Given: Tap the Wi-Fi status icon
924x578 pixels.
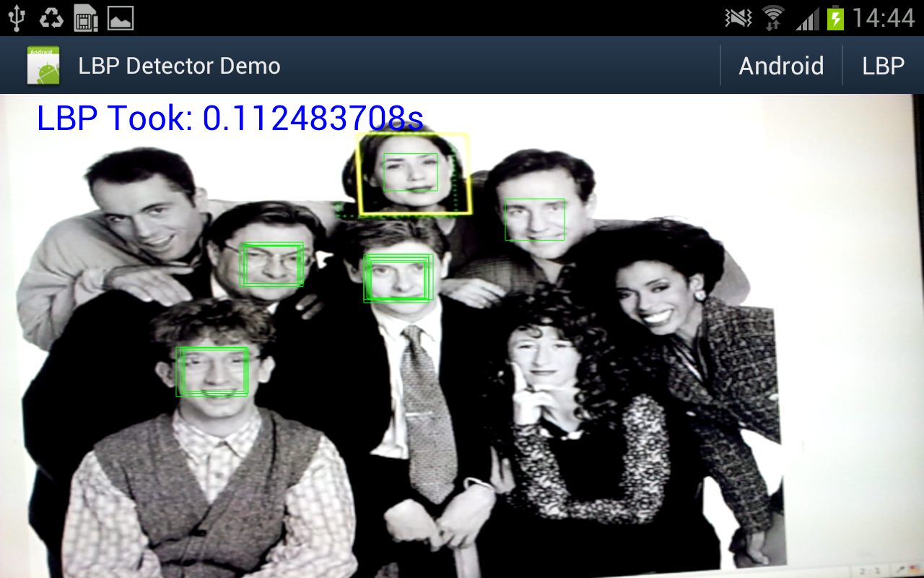Looking at the screenshot, I should [x=773, y=17].
